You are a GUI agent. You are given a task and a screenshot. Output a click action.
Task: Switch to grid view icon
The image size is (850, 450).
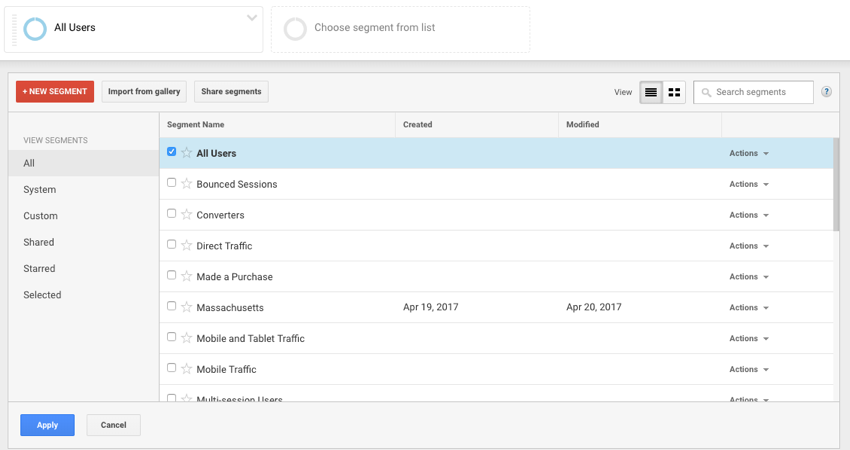point(674,92)
